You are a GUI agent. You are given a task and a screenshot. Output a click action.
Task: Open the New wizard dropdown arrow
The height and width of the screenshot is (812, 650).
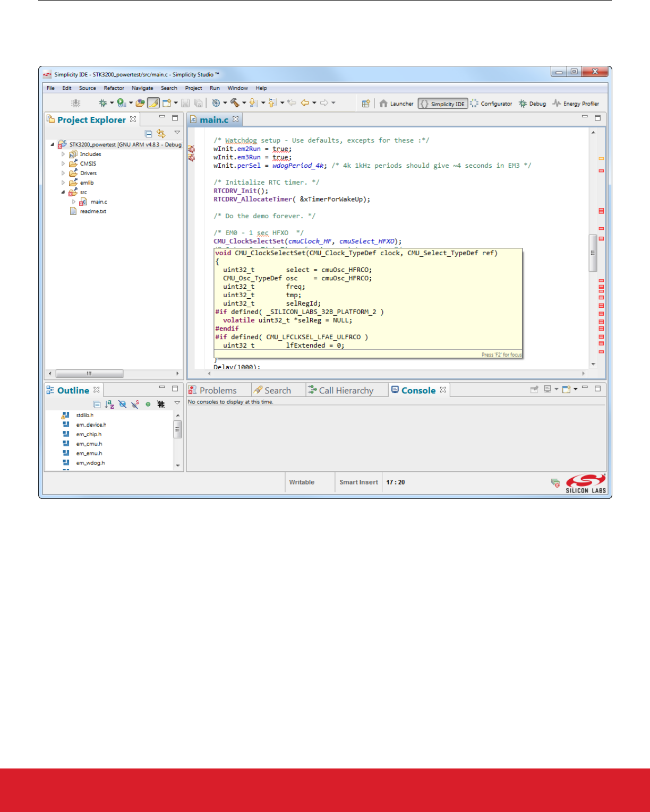coord(176,103)
